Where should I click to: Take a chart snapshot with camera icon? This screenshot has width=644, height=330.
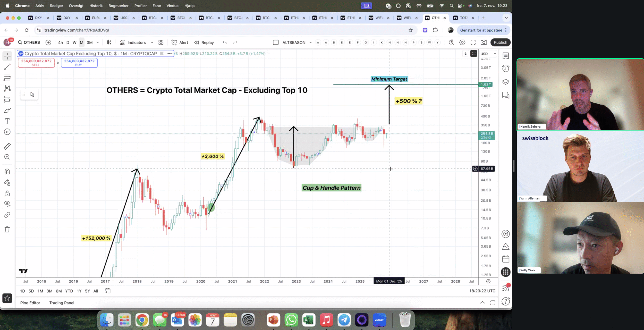click(484, 43)
